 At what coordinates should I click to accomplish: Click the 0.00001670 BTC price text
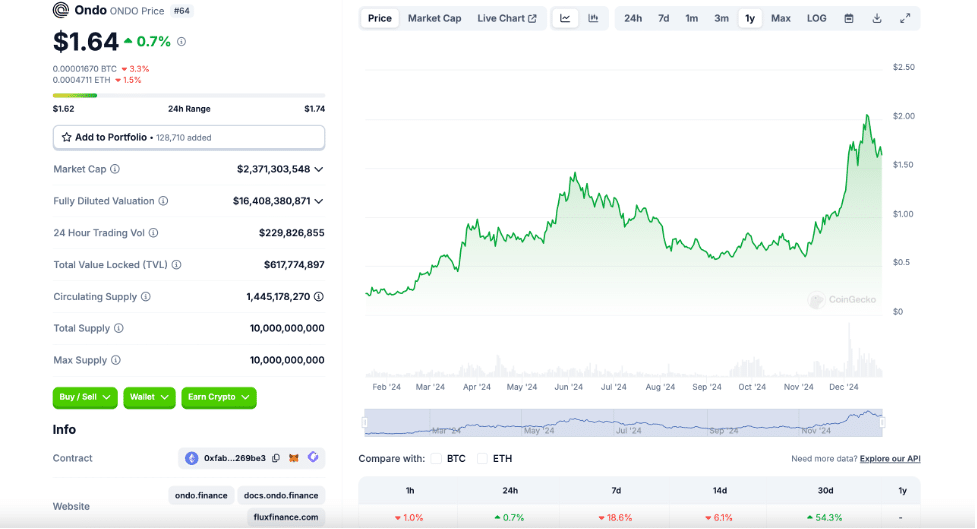pos(85,69)
